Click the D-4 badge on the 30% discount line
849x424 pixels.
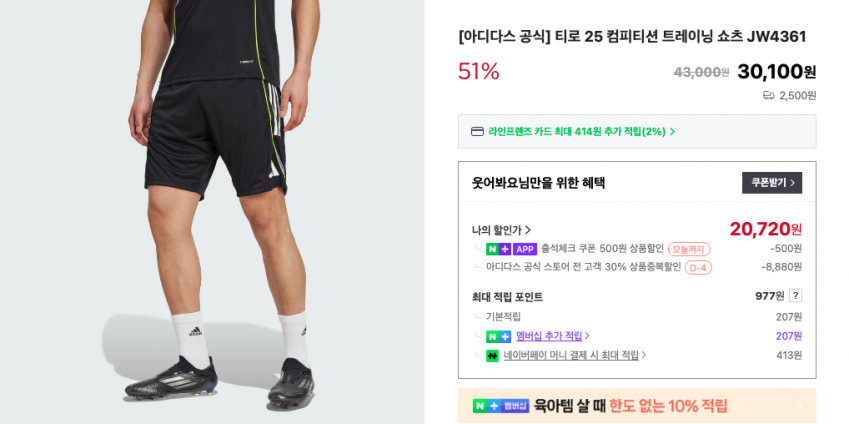pyautogui.click(x=698, y=268)
